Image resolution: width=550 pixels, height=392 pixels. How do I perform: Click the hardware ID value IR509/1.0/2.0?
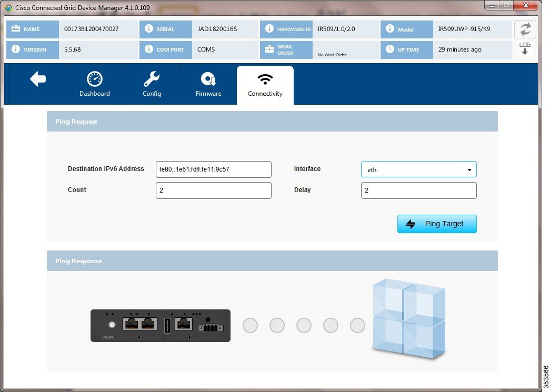336,29
